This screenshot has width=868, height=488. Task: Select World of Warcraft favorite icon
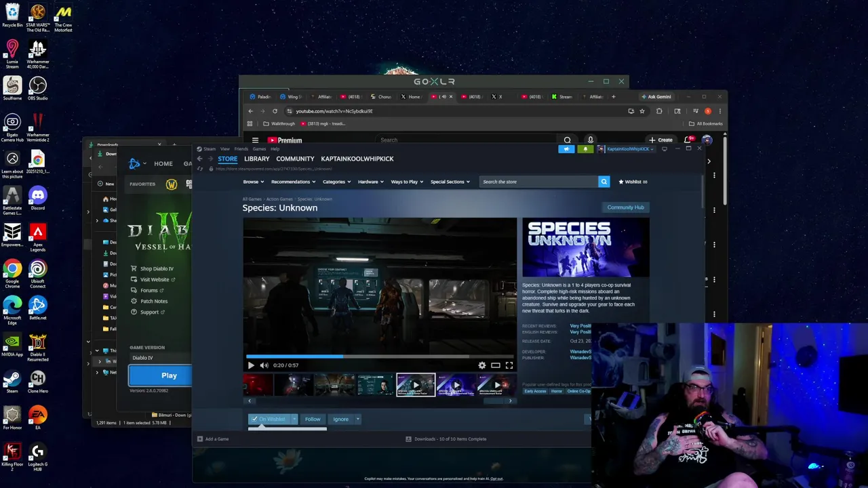pos(172,184)
